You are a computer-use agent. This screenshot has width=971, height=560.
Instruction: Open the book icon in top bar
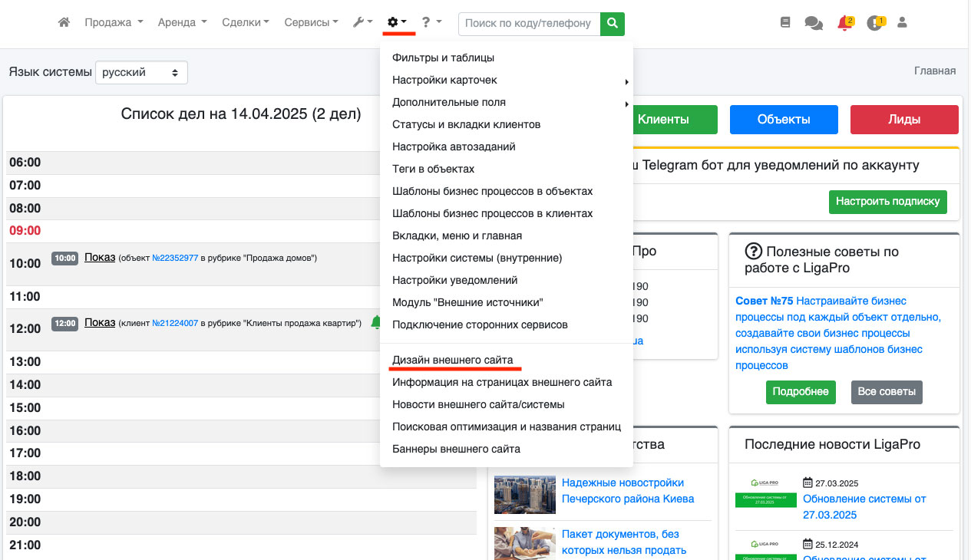(x=784, y=23)
